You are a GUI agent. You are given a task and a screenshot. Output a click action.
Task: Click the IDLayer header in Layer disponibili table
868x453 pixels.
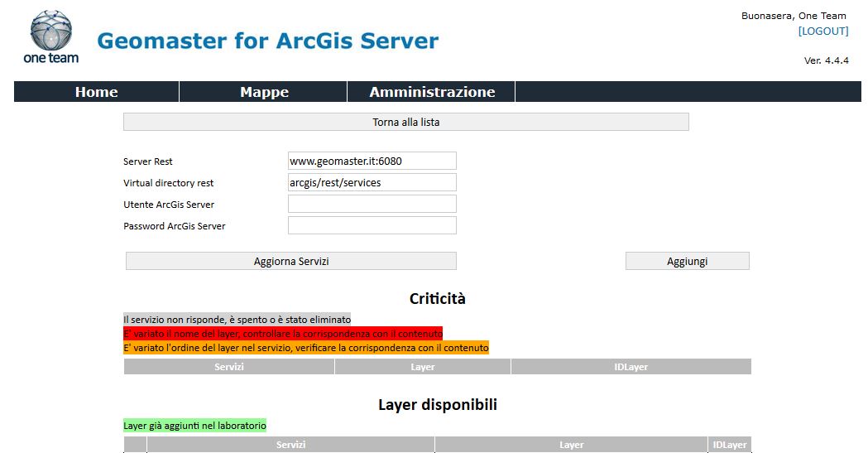[x=730, y=444]
